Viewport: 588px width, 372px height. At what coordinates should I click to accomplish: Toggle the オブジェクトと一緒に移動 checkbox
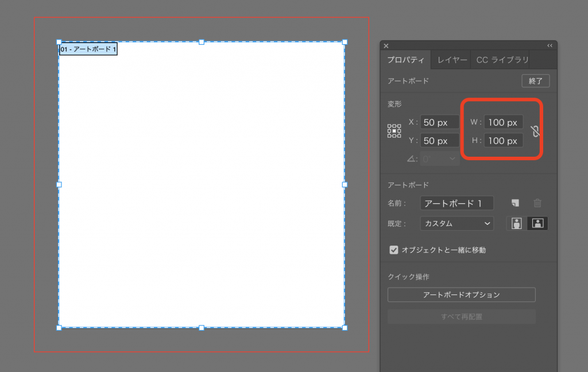394,250
